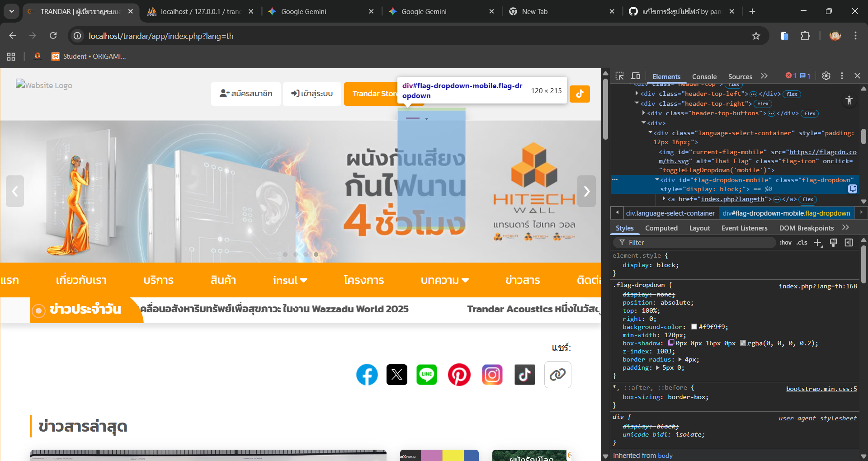The image size is (868, 461).
Task: Toggle the device toolbar icon
Action: 636,76
